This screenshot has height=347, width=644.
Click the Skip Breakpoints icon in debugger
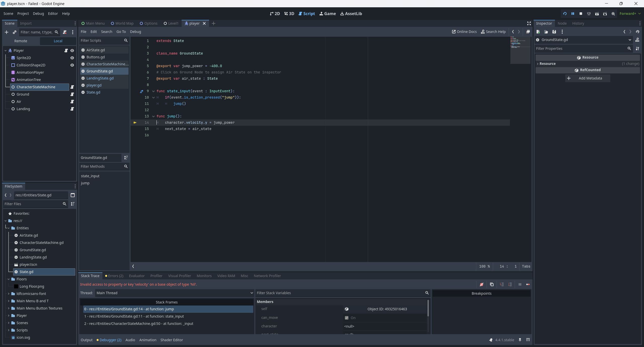pos(481,284)
